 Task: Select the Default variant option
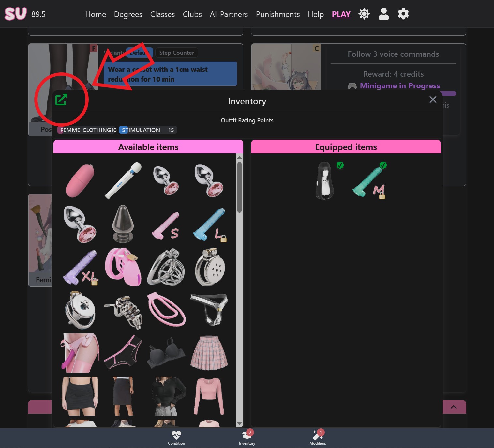click(139, 53)
